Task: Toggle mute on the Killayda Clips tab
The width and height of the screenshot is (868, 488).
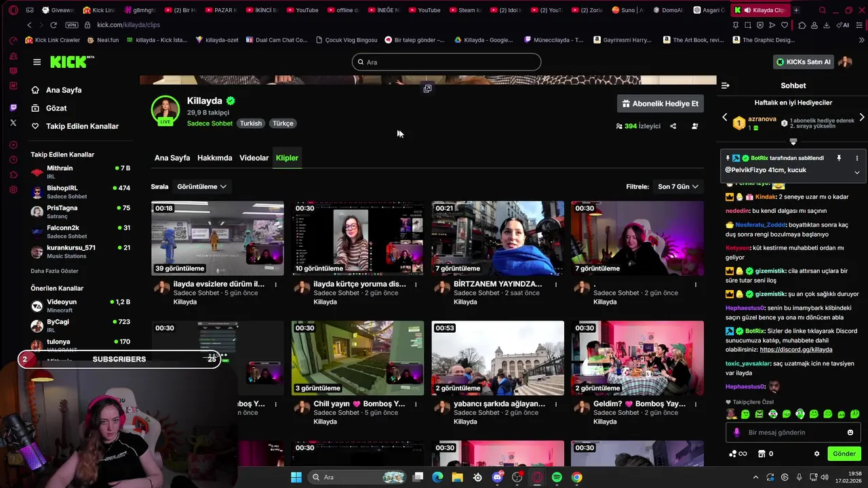Action: pos(747,10)
